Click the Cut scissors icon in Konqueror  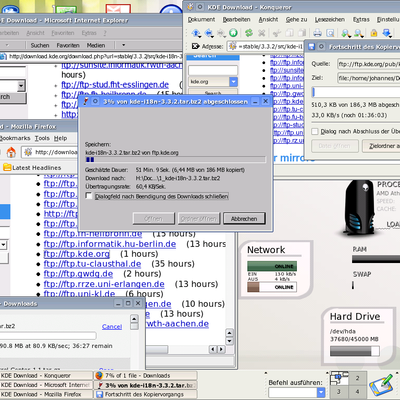tap(277, 33)
